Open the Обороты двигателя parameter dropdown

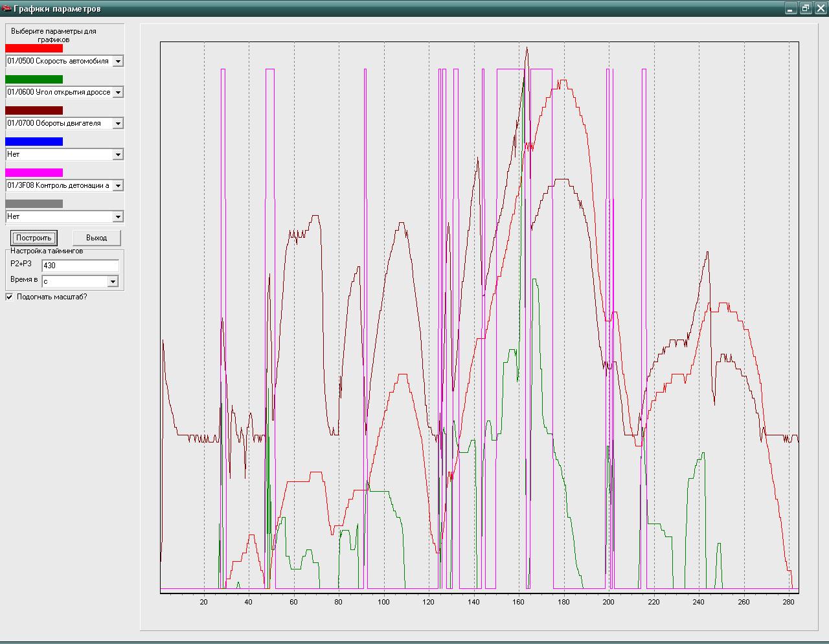[118, 124]
